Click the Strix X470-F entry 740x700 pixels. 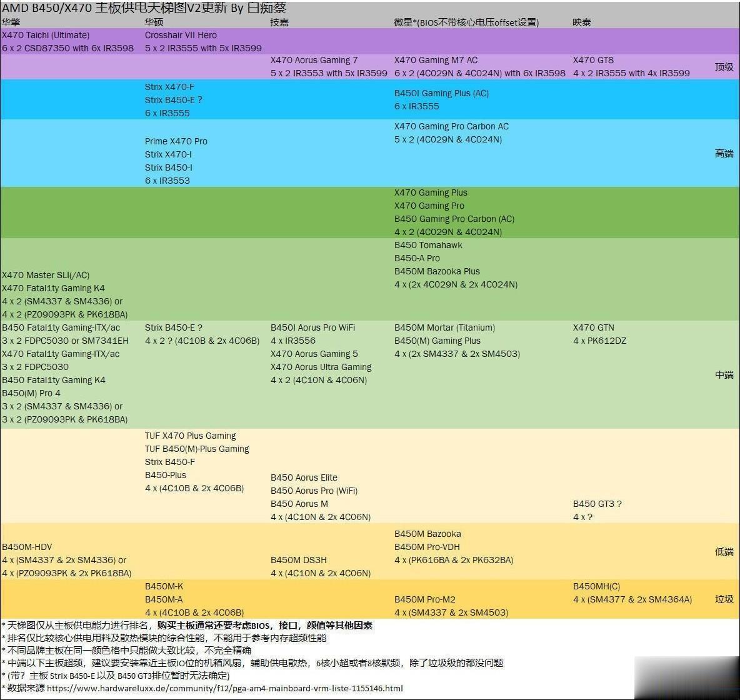click(x=169, y=87)
